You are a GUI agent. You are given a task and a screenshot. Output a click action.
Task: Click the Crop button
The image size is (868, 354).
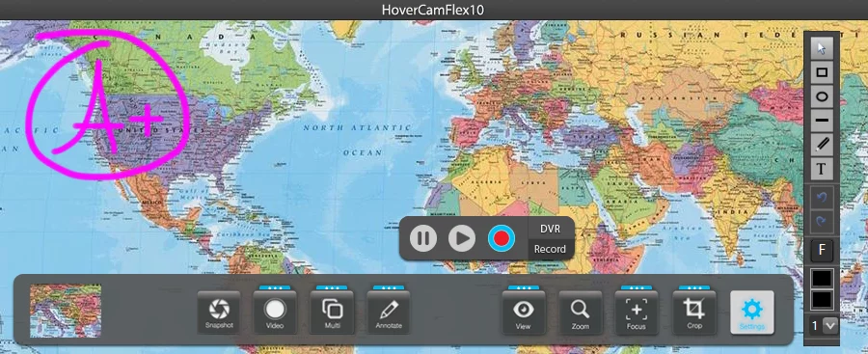(x=694, y=313)
